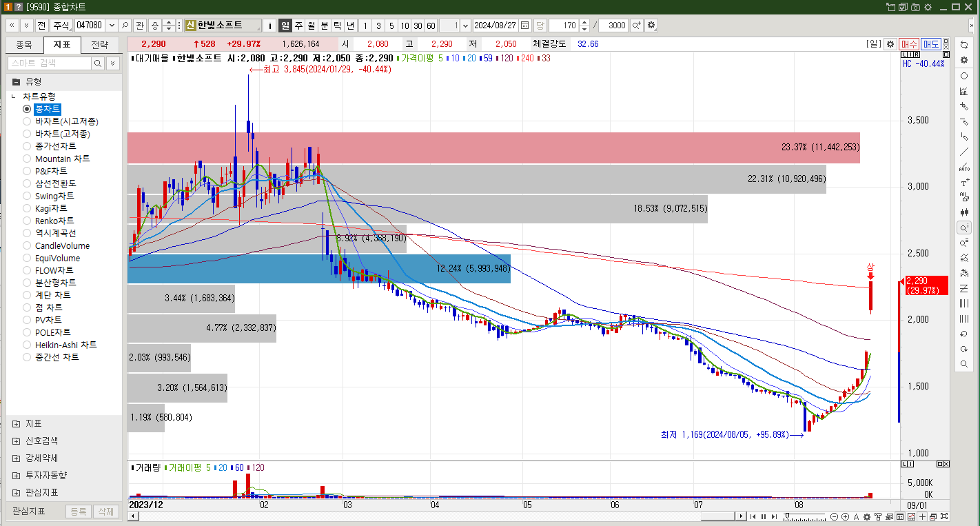Click the 등록 button
The height and width of the screenshot is (526, 980).
pos(79,511)
